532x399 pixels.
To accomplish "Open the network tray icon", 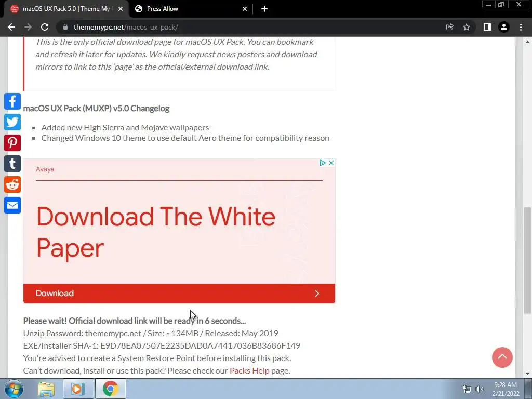I will pyautogui.click(x=467, y=389).
